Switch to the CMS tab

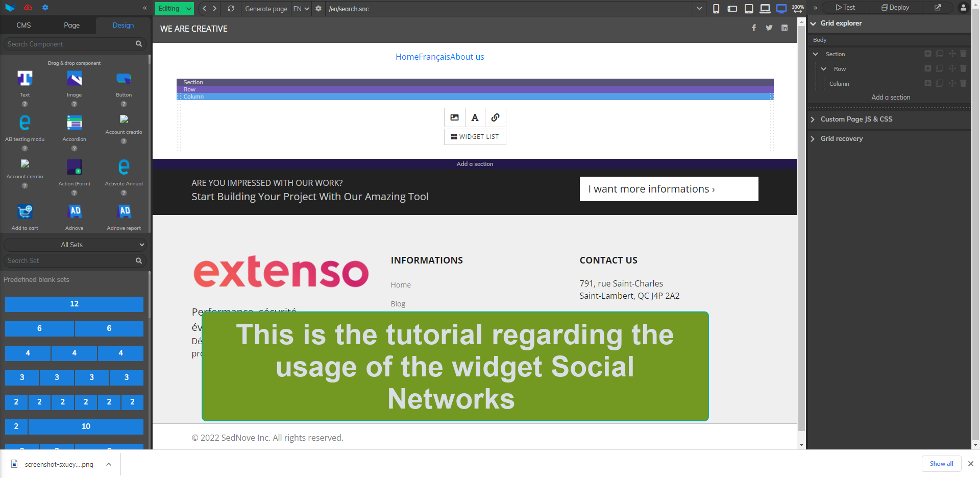click(23, 25)
